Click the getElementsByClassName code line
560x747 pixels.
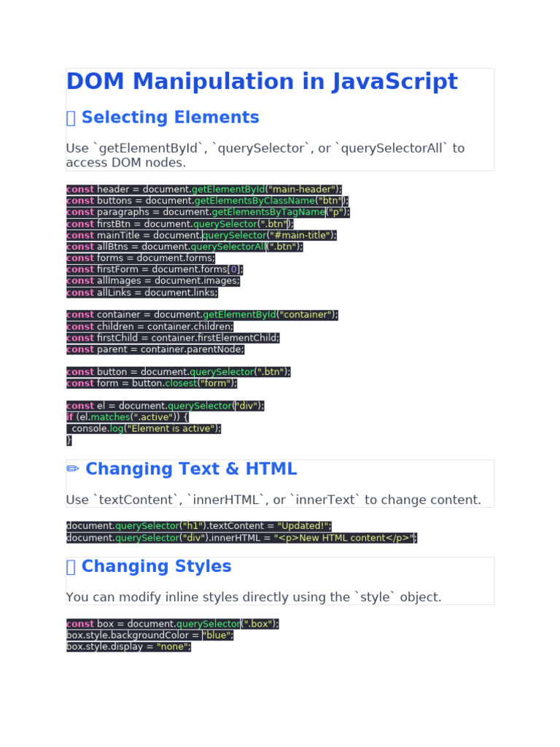207,201
